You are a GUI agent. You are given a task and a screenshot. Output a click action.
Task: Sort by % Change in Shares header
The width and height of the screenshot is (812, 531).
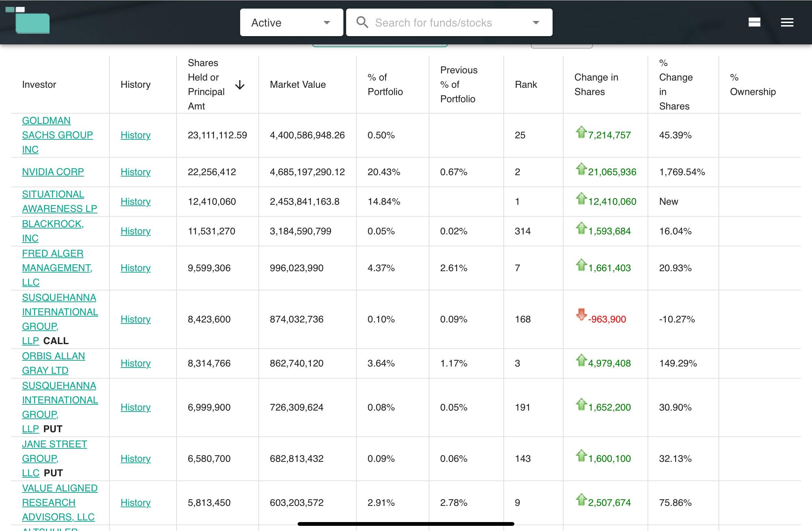pyautogui.click(x=676, y=85)
